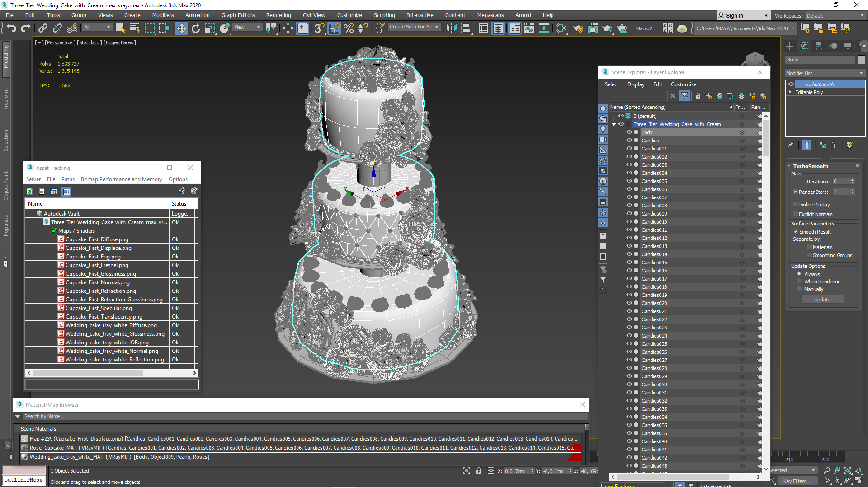
Task: Activate the Select and Rotate tool
Action: click(x=195, y=28)
